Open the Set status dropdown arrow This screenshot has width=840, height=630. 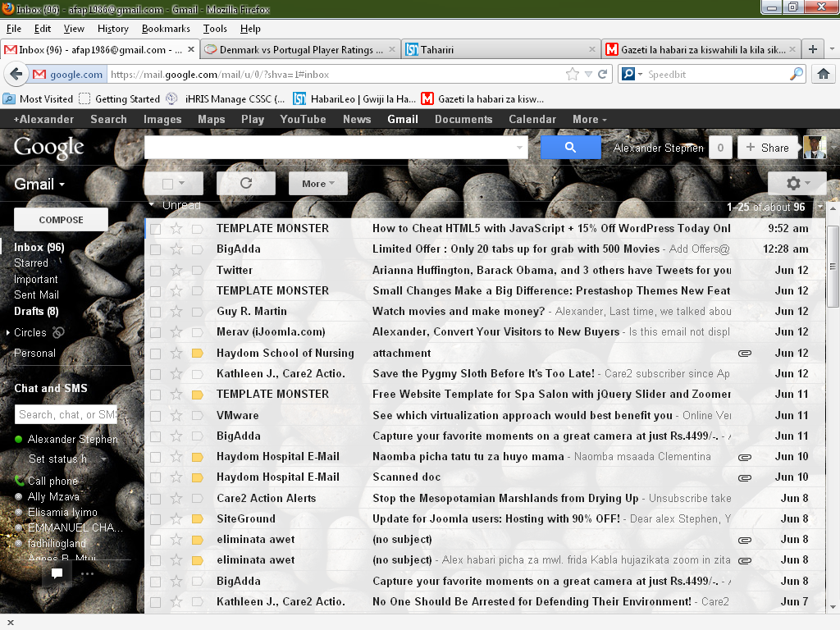pyautogui.click(x=103, y=459)
